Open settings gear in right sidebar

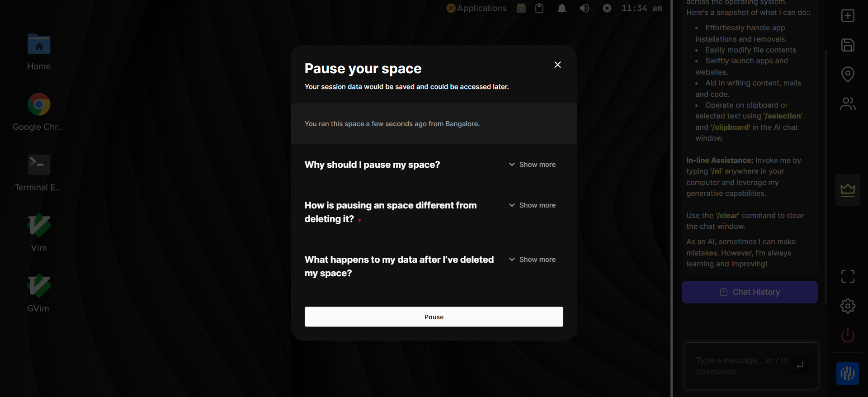point(848,306)
